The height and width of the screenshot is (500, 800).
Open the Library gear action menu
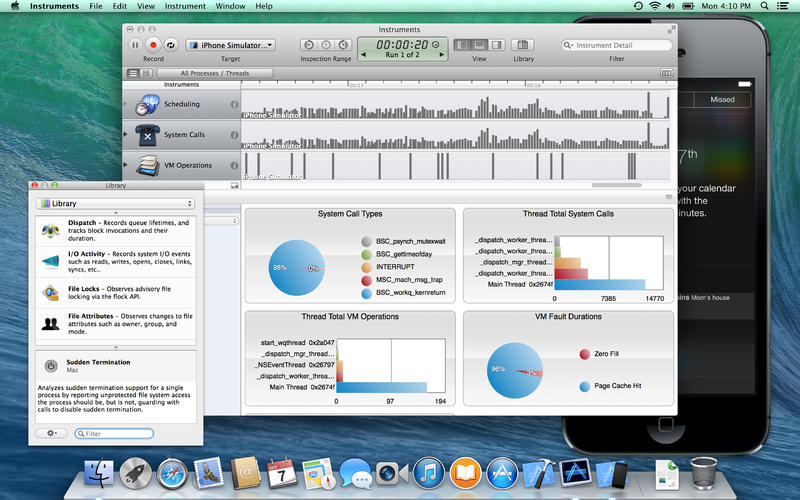[x=52, y=433]
